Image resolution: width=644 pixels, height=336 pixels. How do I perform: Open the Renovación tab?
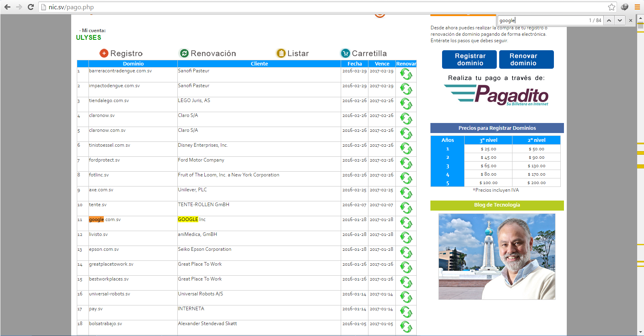click(208, 53)
